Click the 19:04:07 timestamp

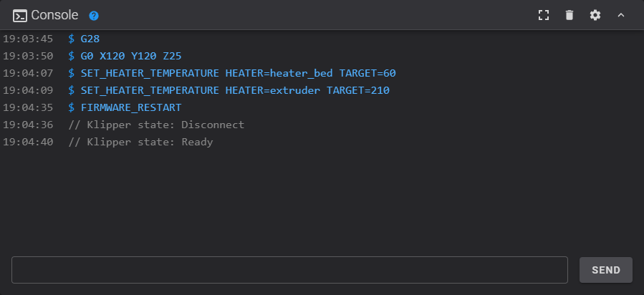pyautogui.click(x=28, y=73)
